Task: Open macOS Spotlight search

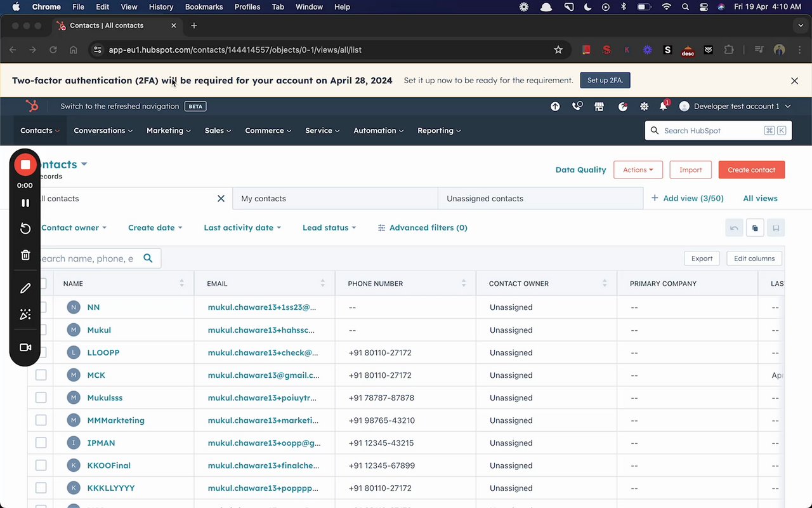Action: [685, 7]
